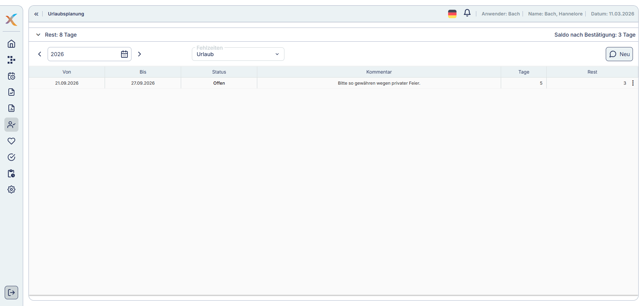Open settings gear in sidebar
Image resolution: width=644 pixels, height=306 pixels.
pyautogui.click(x=11, y=190)
